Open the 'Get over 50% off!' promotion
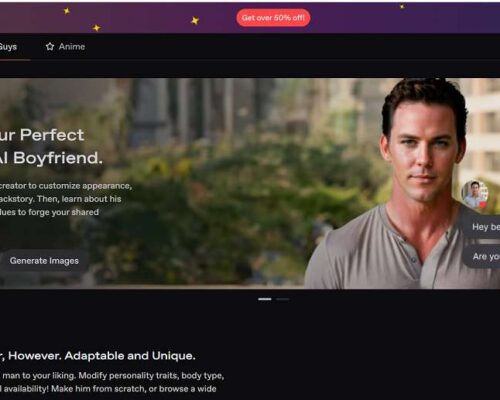The height and width of the screenshot is (400, 500). tap(273, 18)
